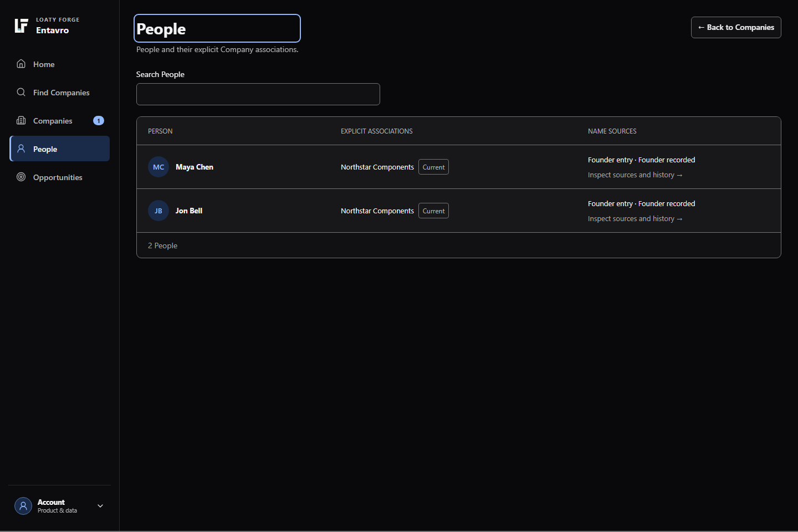Click the EXPLICIT ASSOCIATIONS column header
The width and height of the screenshot is (798, 532).
click(x=377, y=131)
